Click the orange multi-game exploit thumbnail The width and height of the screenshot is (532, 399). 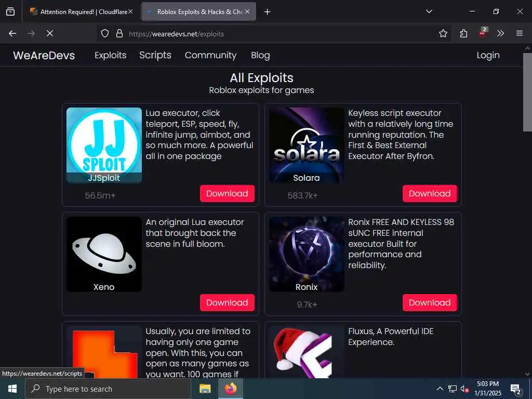(x=104, y=352)
